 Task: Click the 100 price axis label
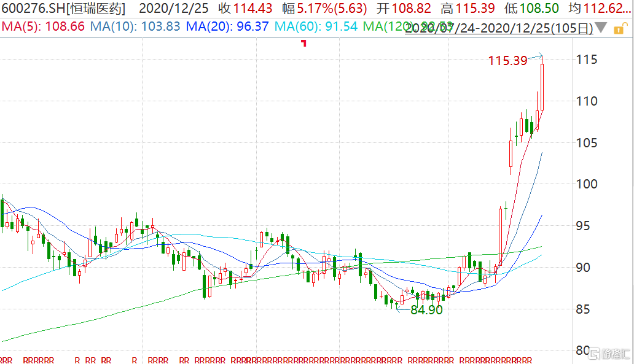click(x=586, y=184)
